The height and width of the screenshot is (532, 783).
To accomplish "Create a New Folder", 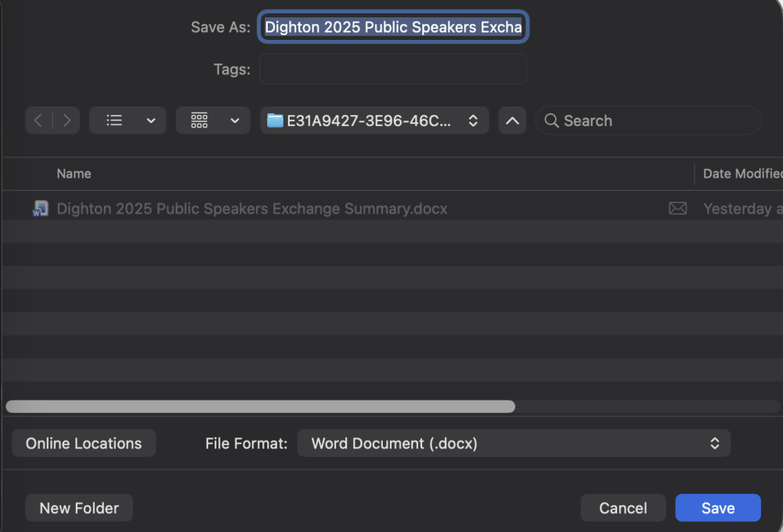I will tap(79, 508).
